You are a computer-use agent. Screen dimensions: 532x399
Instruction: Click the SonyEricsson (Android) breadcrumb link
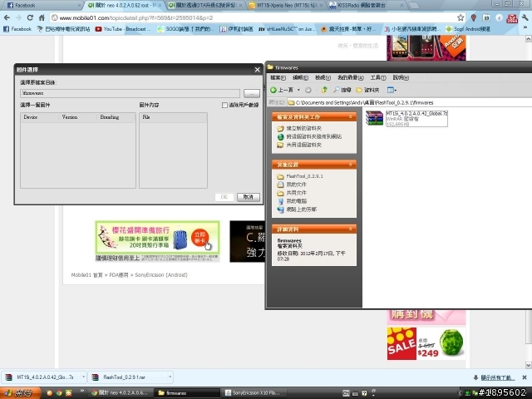coord(161,275)
